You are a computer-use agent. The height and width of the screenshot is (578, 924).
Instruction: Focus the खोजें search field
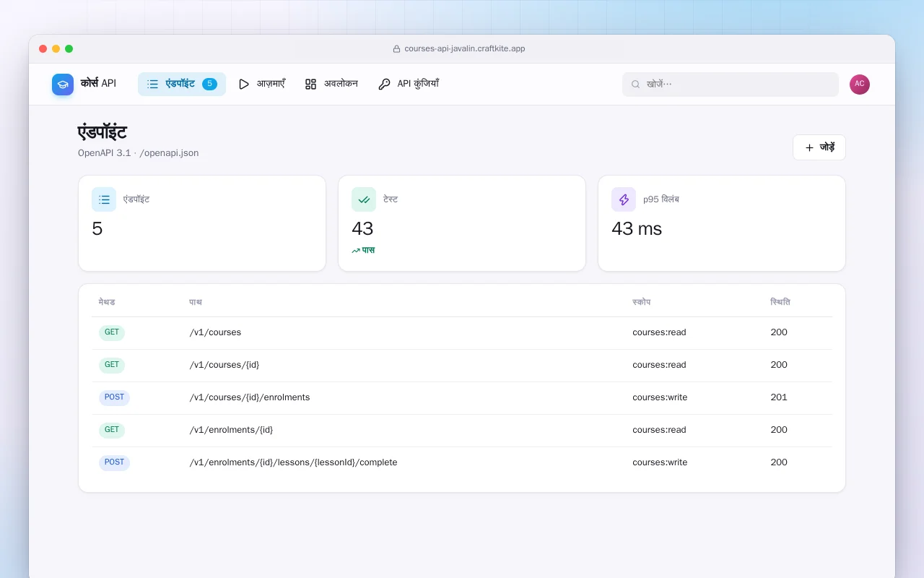[731, 85]
